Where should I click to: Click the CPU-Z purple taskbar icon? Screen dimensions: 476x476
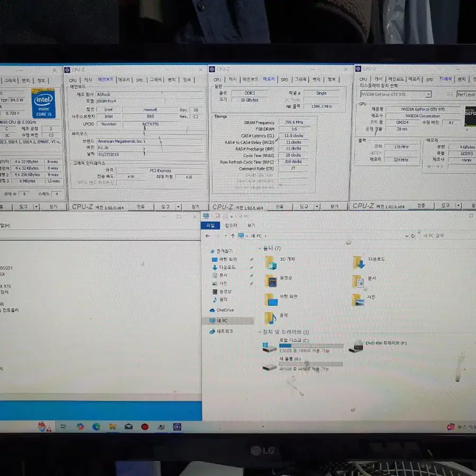[177, 427]
